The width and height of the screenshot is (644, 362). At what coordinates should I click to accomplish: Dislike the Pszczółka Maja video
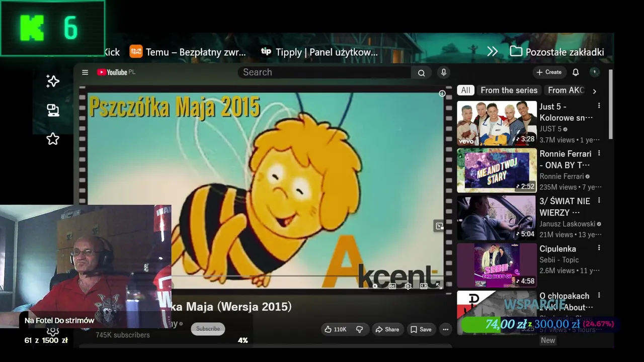[359, 329]
